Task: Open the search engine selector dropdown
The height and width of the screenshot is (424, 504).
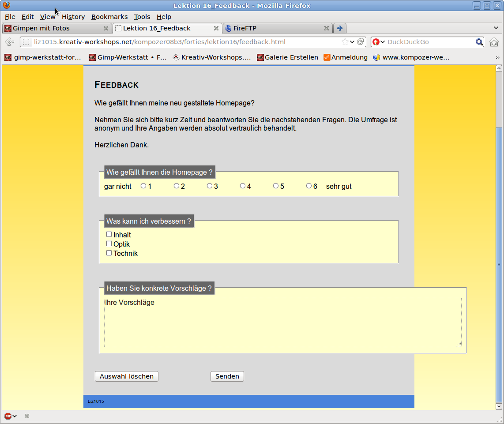Action: tap(379, 42)
